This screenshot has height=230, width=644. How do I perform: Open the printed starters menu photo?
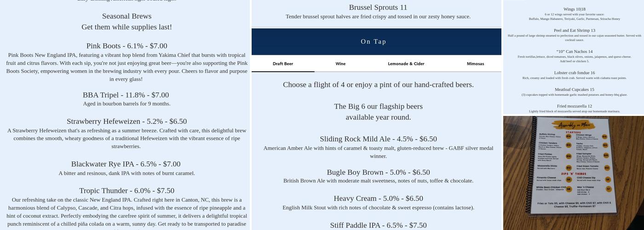pos(573,172)
